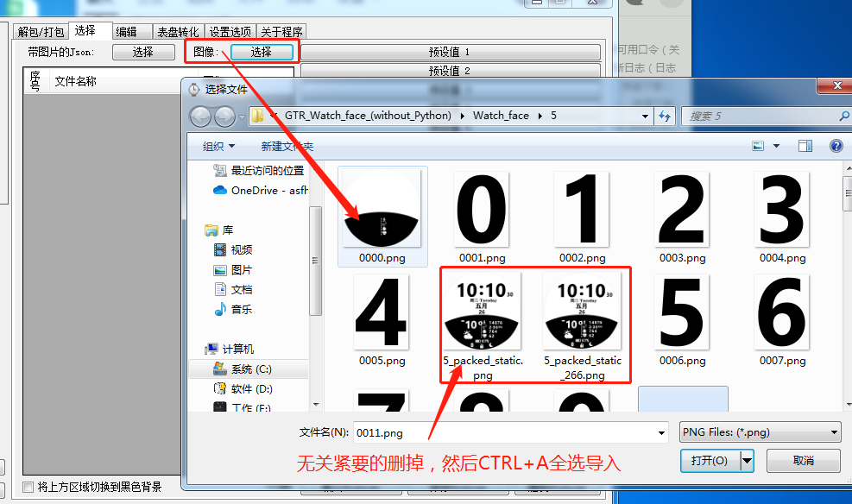Go back with the file dialog's Back arrow
Viewport: 852px width, 504px height.
click(200, 117)
